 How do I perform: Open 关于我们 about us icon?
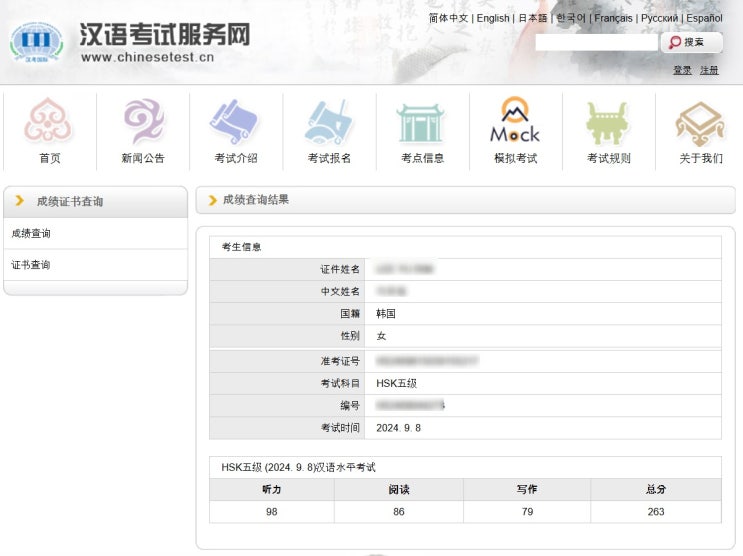tap(700, 123)
